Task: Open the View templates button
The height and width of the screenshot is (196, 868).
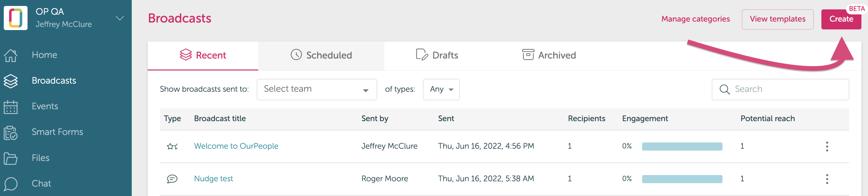Action: [x=777, y=19]
